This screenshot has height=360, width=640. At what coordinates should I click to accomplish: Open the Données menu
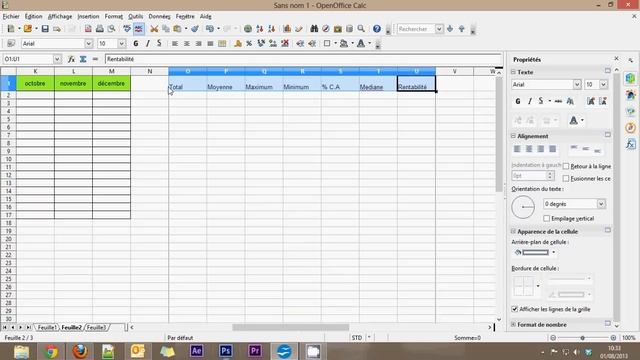click(159, 16)
